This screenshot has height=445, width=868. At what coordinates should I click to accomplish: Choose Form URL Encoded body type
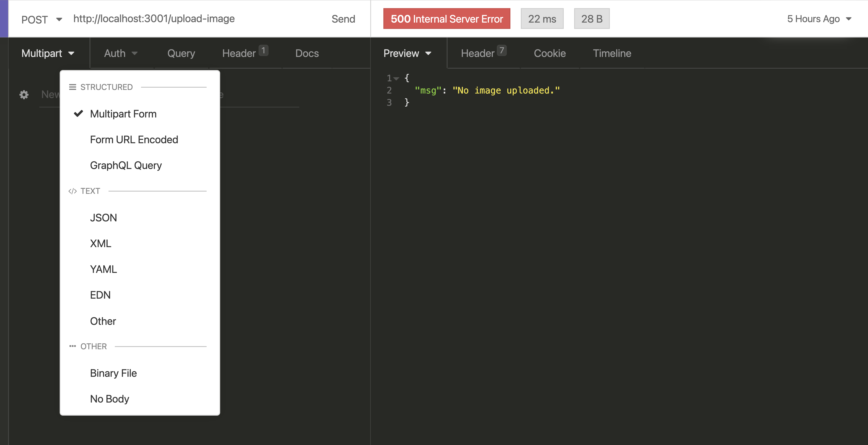140,140
